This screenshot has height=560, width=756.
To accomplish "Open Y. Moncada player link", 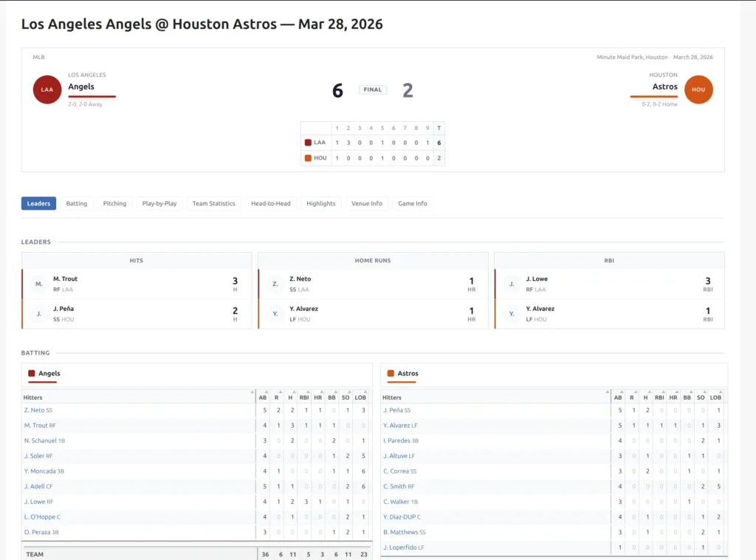I will click(x=40, y=471).
